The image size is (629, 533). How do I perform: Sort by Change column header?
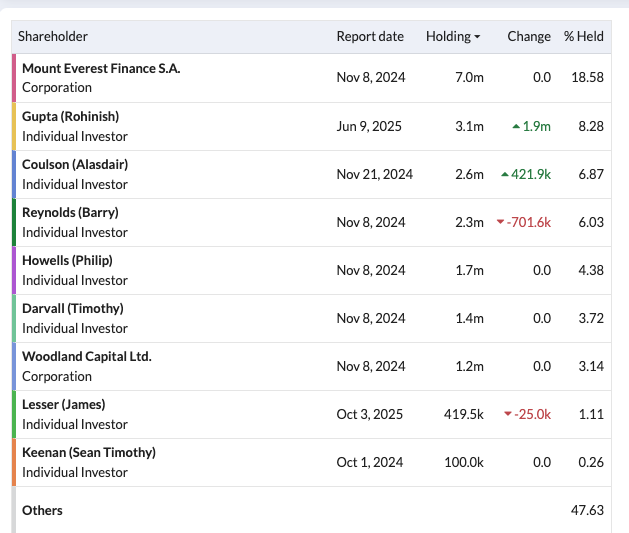coord(529,36)
